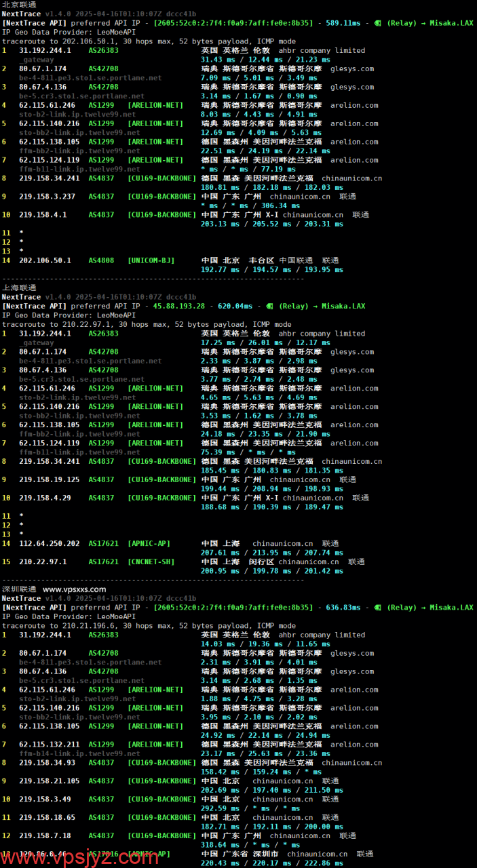Click latency '75.39 ms / * ms / * ms'
This screenshot has height=868, width=477.
click(248, 452)
